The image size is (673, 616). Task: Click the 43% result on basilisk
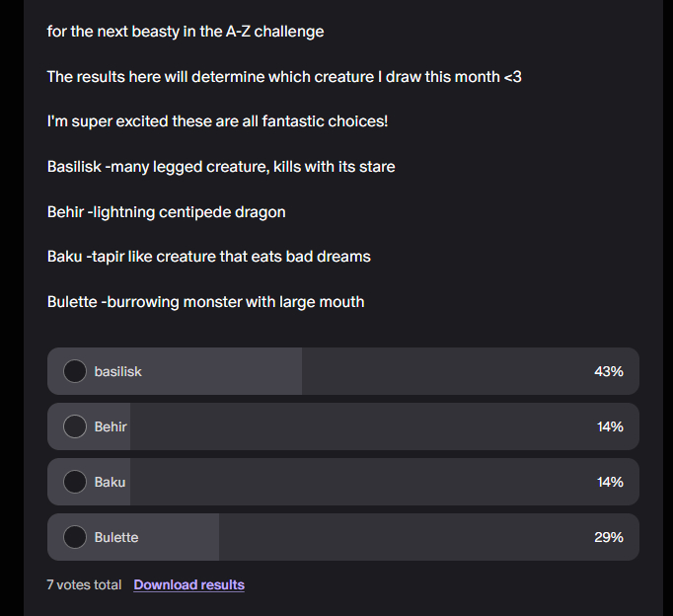pos(608,371)
